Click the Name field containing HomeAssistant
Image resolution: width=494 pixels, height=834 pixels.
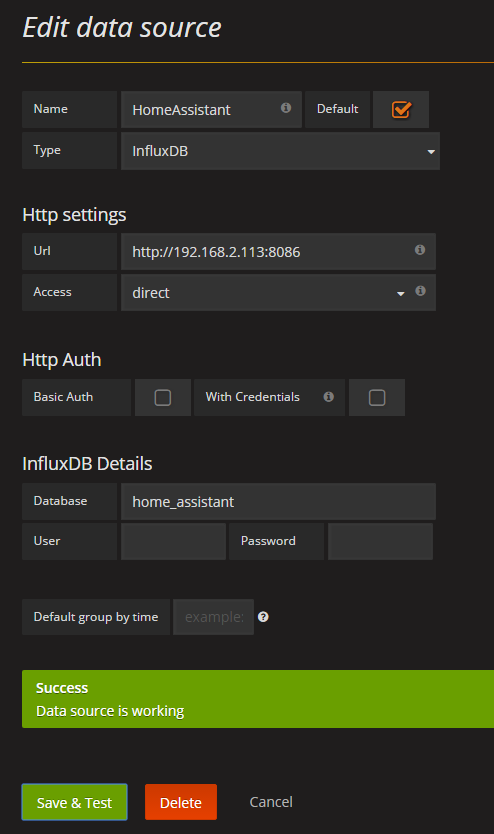click(211, 110)
